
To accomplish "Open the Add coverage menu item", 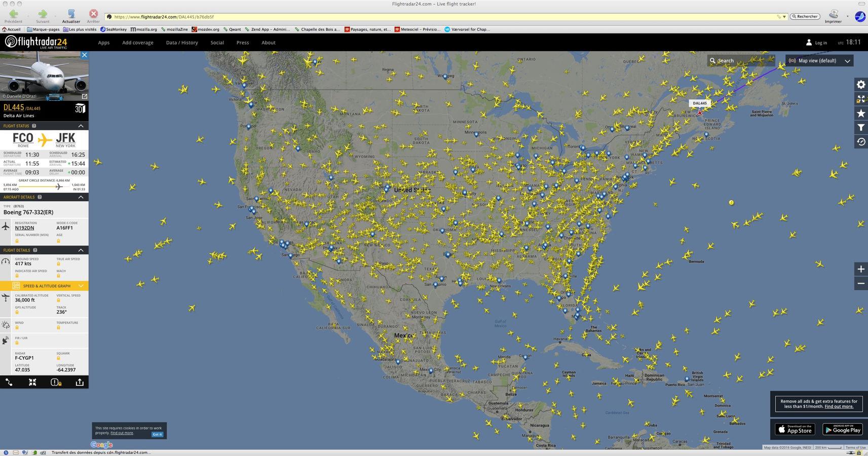I will click(x=137, y=43).
